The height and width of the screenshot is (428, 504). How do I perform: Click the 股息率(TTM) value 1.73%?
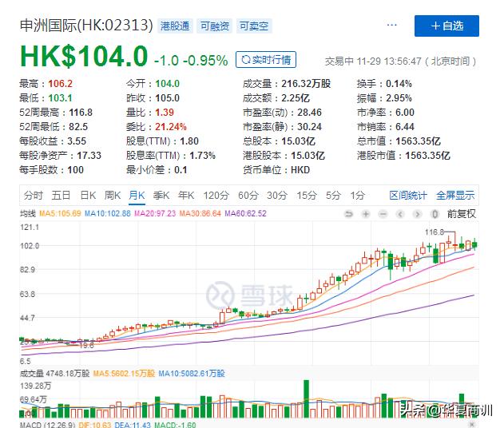pyautogui.click(x=203, y=156)
